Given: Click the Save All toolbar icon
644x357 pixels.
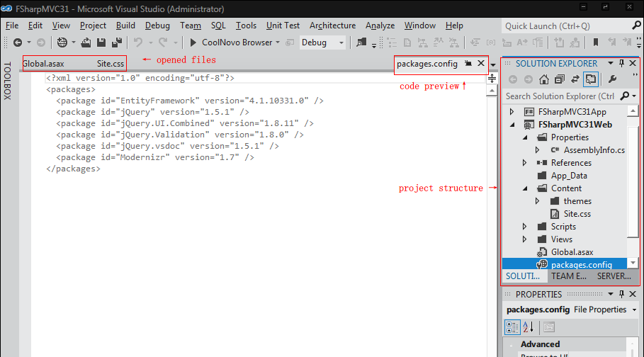Looking at the screenshot, I should [x=115, y=42].
